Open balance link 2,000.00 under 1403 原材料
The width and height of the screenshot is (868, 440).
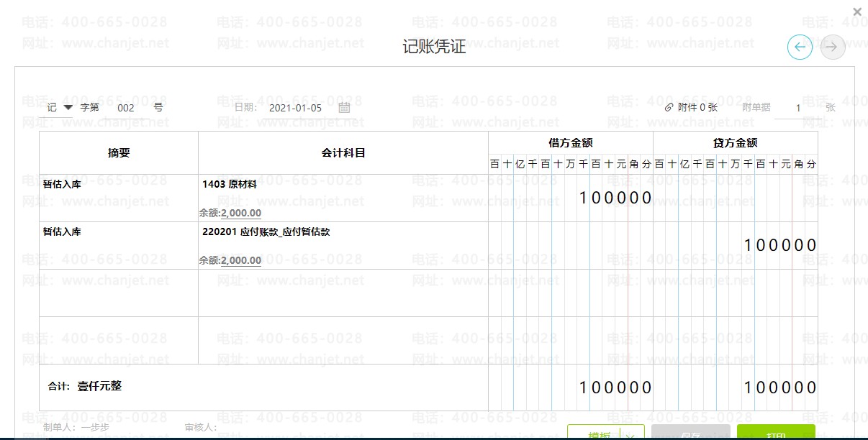[240, 213]
